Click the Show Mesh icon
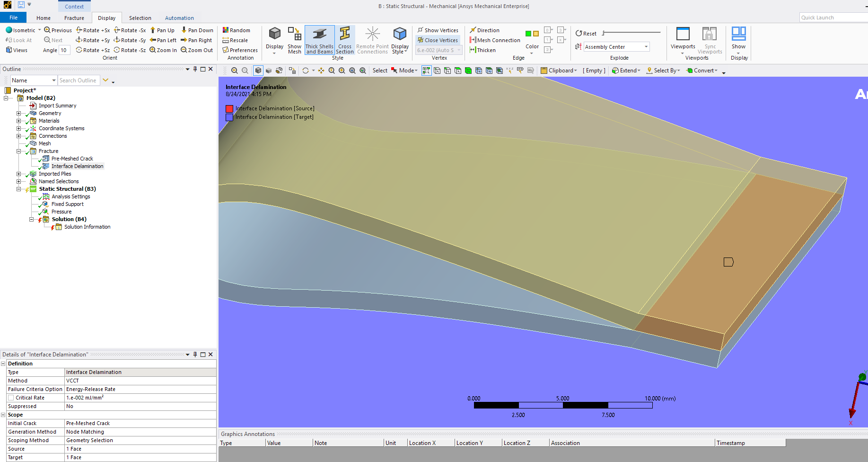 pyautogui.click(x=294, y=40)
